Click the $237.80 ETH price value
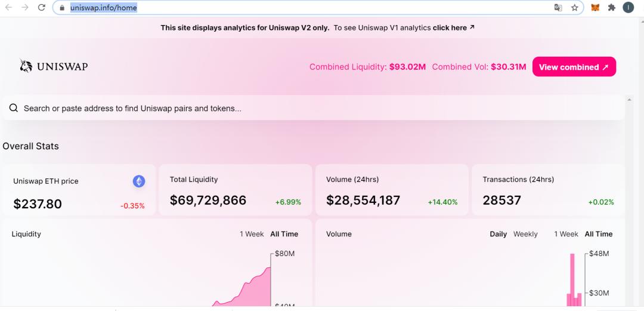 (x=38, y=204)
